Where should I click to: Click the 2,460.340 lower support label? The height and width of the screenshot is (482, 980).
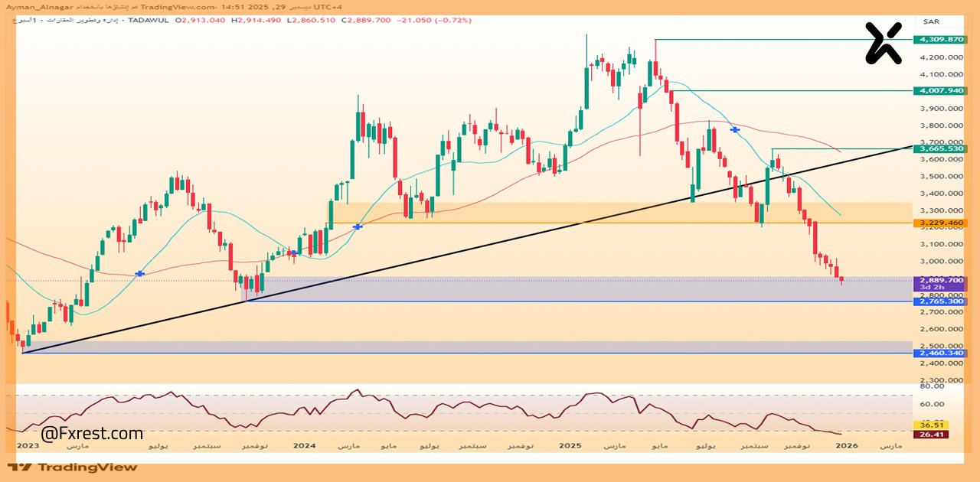pyautogui.click(x=941, y=353)
